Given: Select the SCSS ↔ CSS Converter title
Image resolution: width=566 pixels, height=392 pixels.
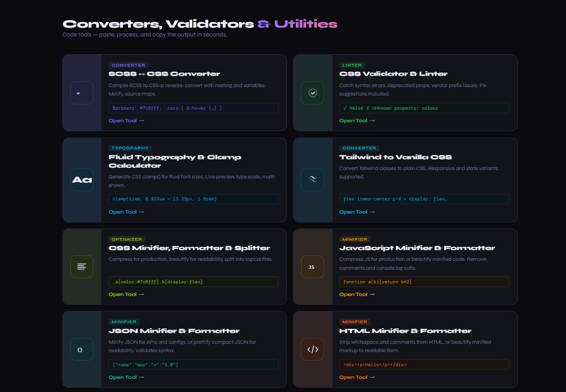Looking at the screenshot, I should [164, 74].
